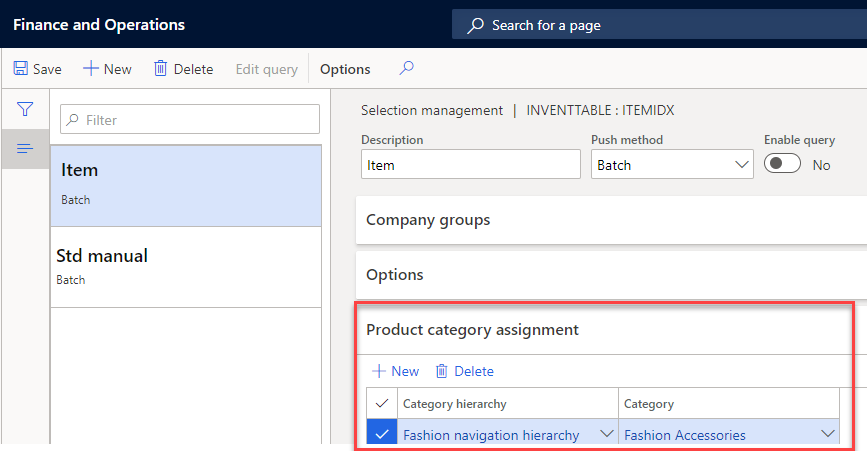Click the New label in action bar
The image size is (867, 451).
pos(118,69)
